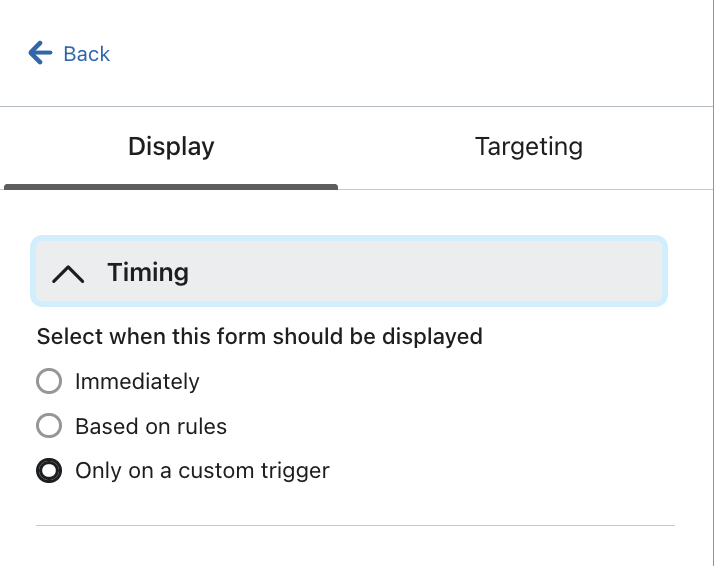The image size is (714, 566).
Task: Click the Based on rules label text
Action: click(x=151, y=426)
